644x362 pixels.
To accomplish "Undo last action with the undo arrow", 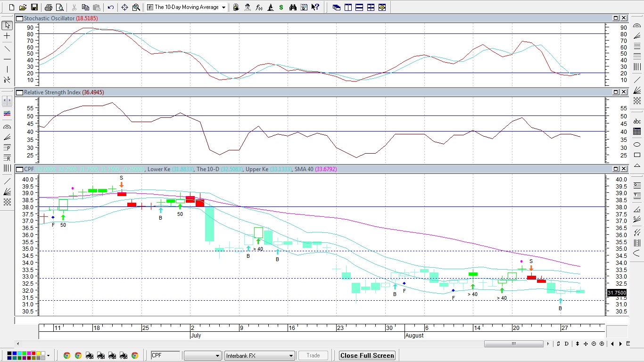I will [x=111, y=7].
